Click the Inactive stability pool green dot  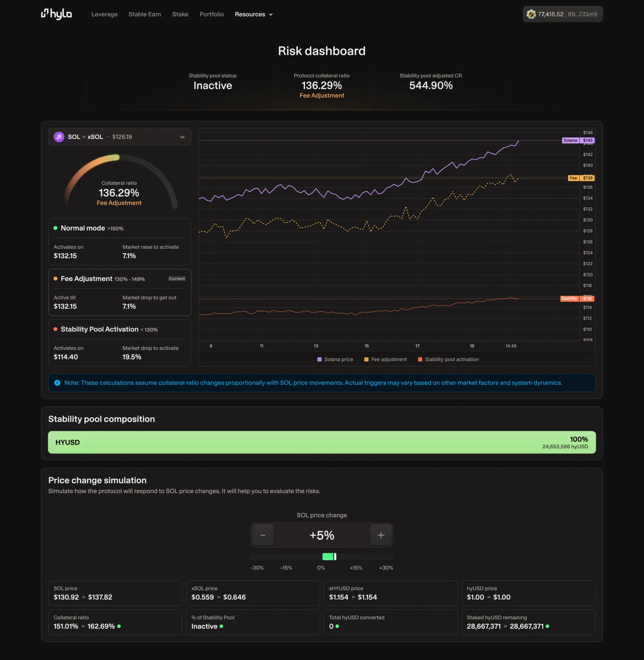[x=221, y=626]
